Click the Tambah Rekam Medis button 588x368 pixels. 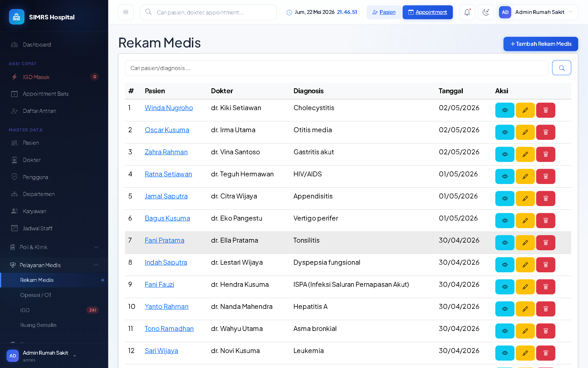[x=541, y=44]
